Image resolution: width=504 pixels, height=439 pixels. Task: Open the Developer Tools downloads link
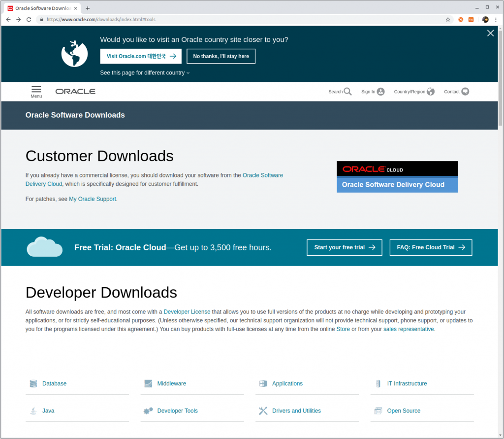tap(177, 411)
